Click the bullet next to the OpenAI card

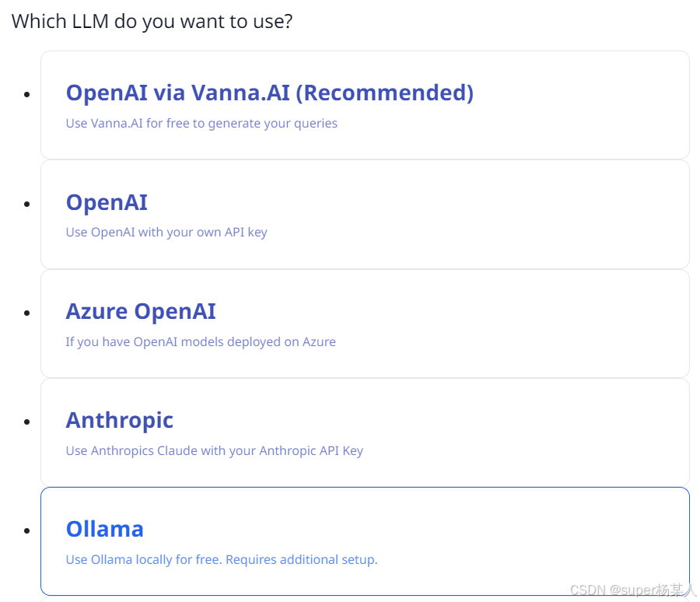pyautogui.click(x=27, y=204)
